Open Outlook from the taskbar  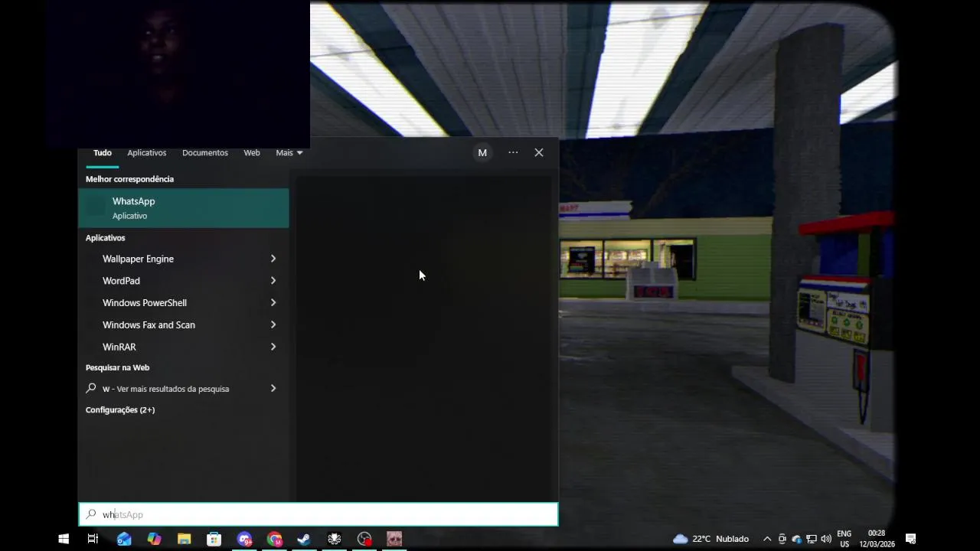tap(124, 539)
